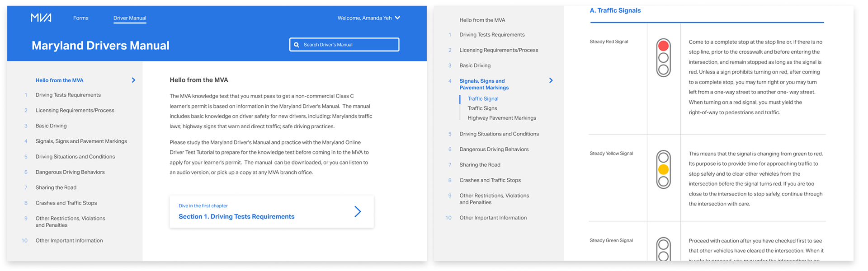This screenshot has width=868, height=271.
Task: Open Section 1. Driving Tests Requirements link
Action: (x=236, y=217)
